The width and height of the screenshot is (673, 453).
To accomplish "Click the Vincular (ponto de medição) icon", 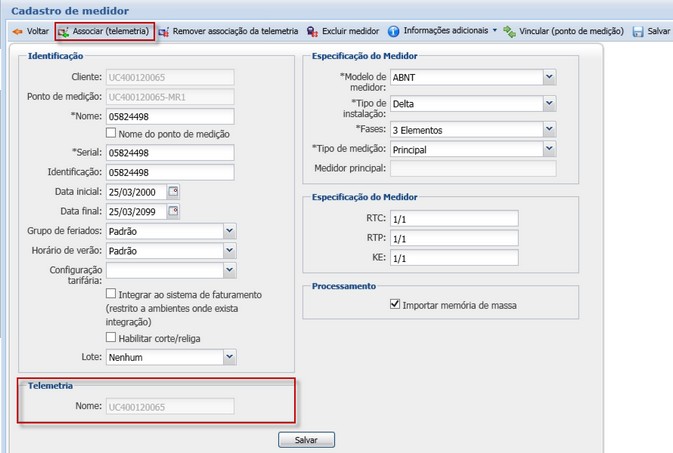I will 510,32.
